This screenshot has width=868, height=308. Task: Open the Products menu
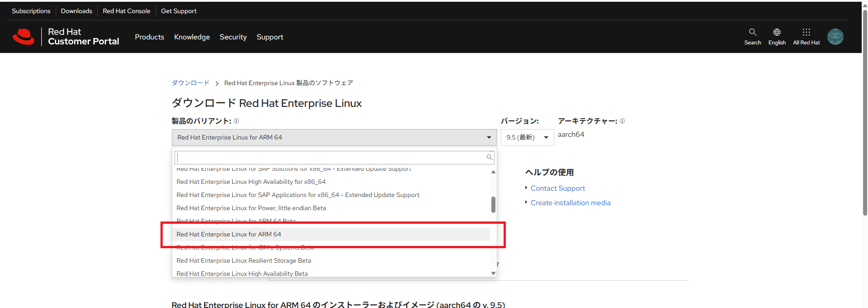(149, 37)
